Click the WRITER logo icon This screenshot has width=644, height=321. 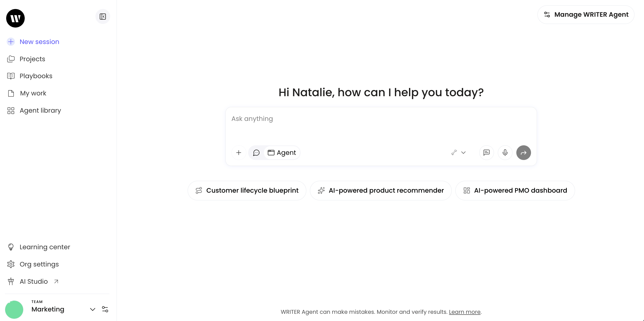(x=15, y=18)
